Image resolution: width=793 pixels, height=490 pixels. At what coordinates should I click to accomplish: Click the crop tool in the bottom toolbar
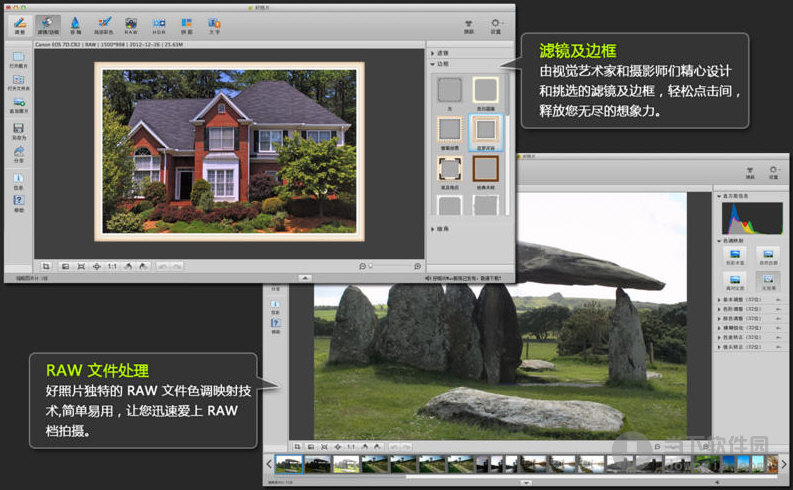click(46, 266)
